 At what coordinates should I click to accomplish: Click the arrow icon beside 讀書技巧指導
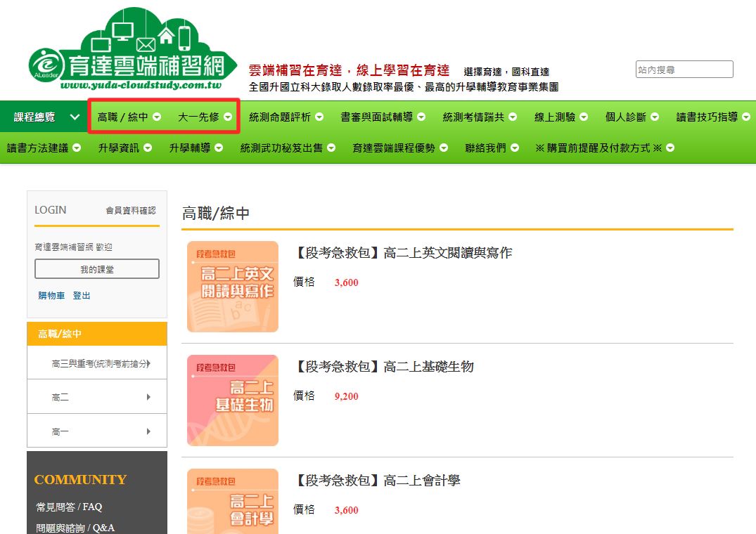tap(746, 117)
